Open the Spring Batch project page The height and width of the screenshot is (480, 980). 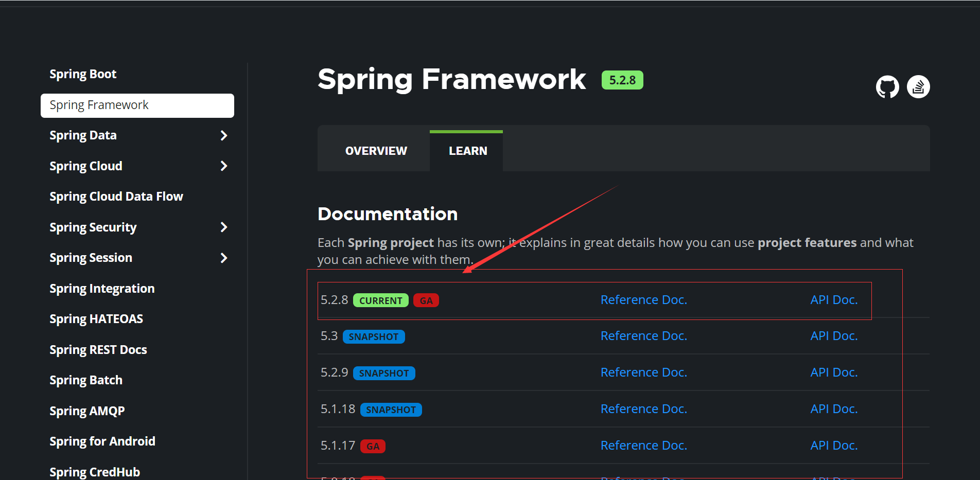tap(85, 380)
